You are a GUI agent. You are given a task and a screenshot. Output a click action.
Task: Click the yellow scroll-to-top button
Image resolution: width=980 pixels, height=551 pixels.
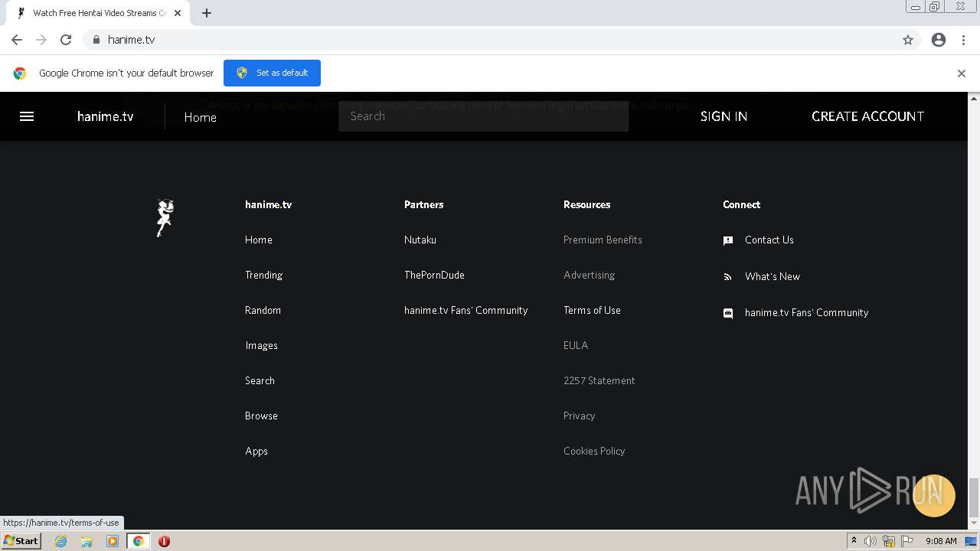[x=933, y=496]
